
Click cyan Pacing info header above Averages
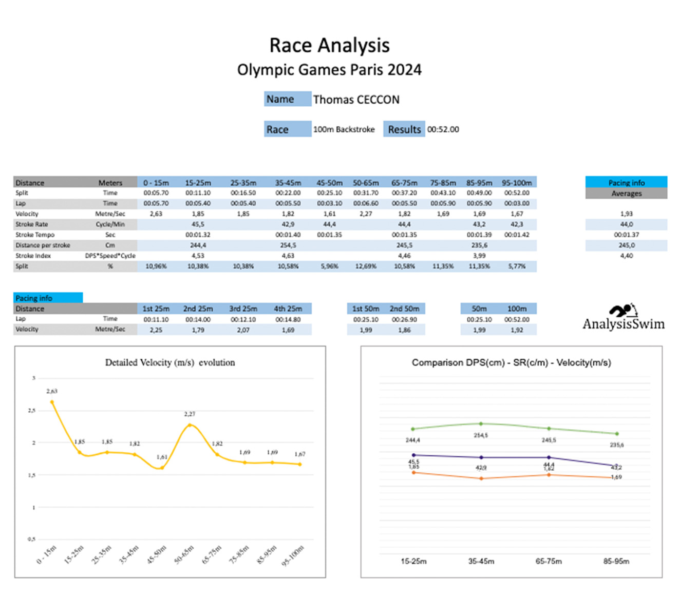click(626, 182)
